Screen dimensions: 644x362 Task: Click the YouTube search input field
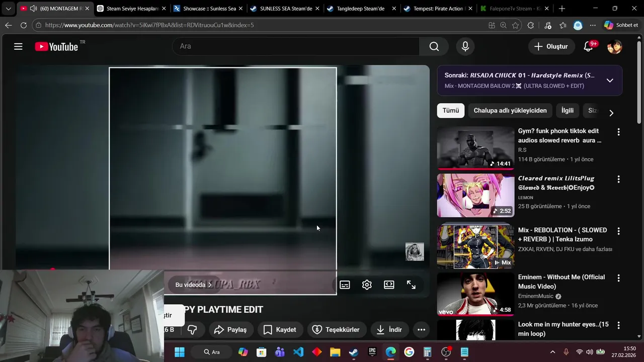(297, 46)
